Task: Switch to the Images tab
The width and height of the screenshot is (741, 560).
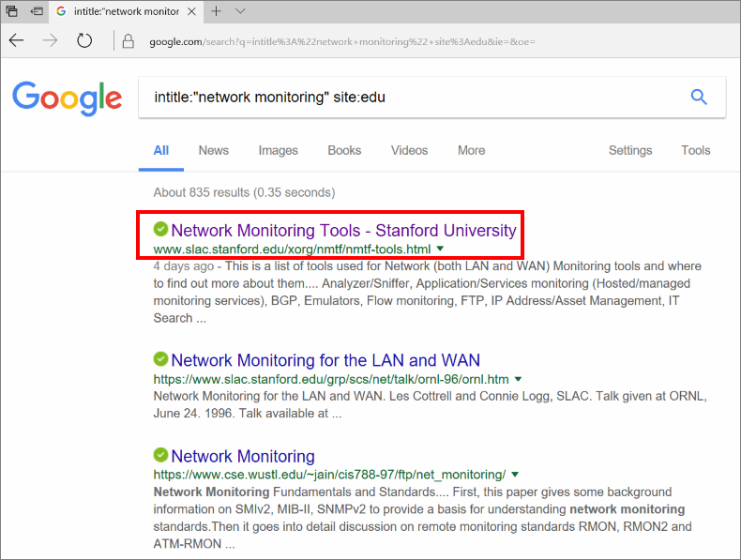Action: tap(278, 150)
